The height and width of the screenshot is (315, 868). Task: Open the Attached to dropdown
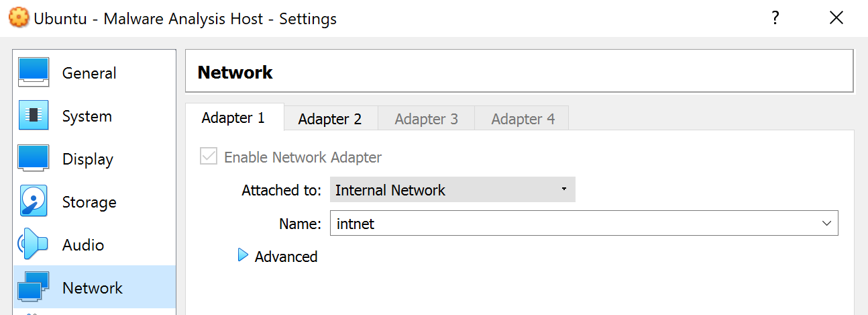(x=452, y=190)
